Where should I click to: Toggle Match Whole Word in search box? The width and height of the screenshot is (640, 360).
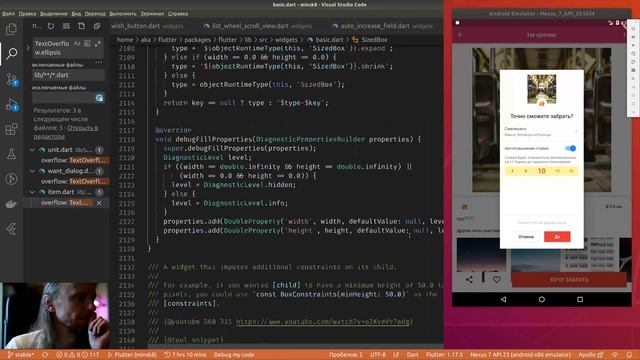(87, 43)
